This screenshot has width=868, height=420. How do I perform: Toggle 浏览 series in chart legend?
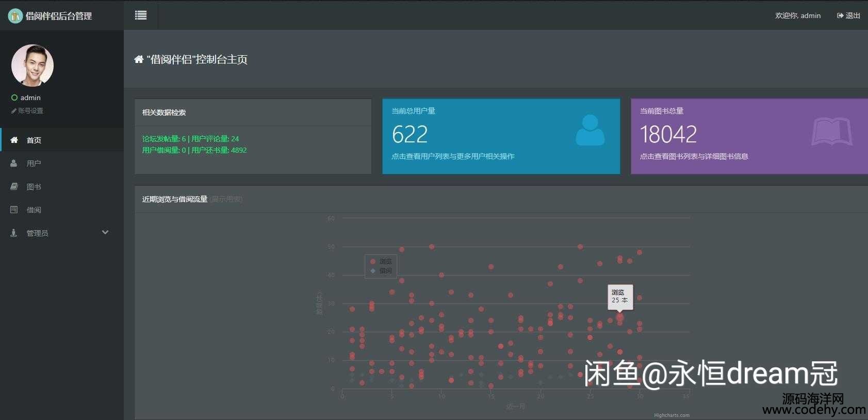click(x=381, y=262)
